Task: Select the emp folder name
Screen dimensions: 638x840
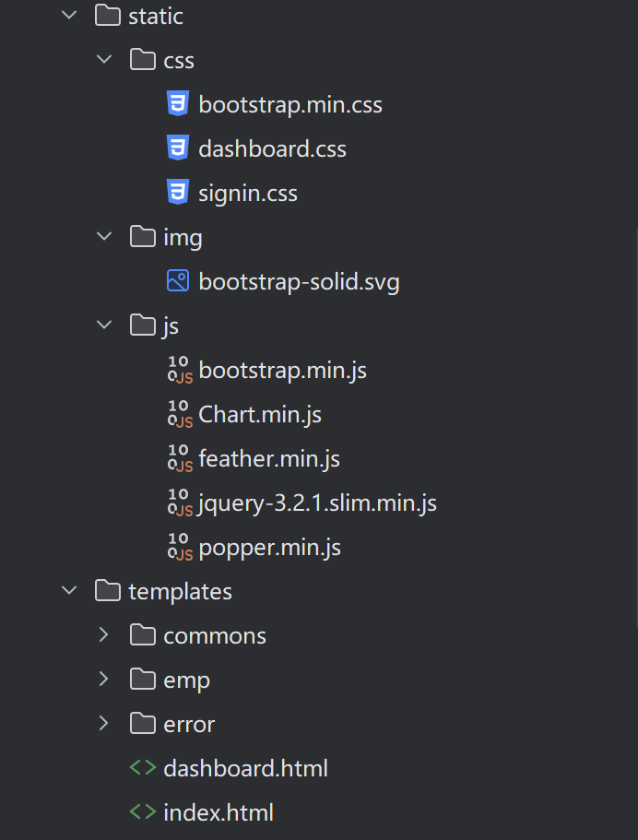Action: [x=186, y=680]
